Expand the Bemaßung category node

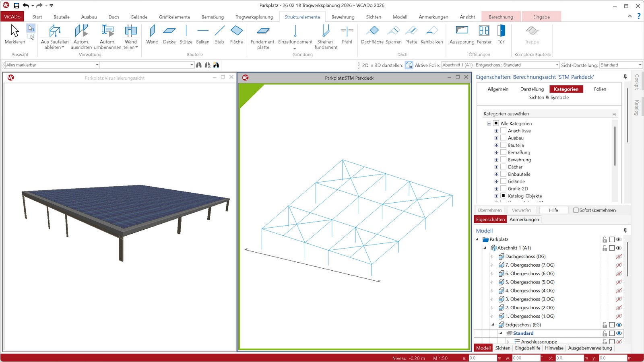[x=496, y=152]
